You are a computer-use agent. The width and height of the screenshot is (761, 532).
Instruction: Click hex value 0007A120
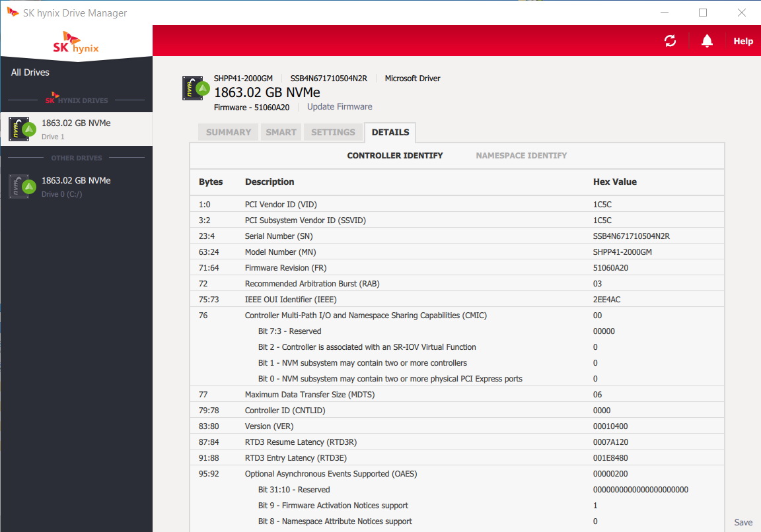[610, 442]
